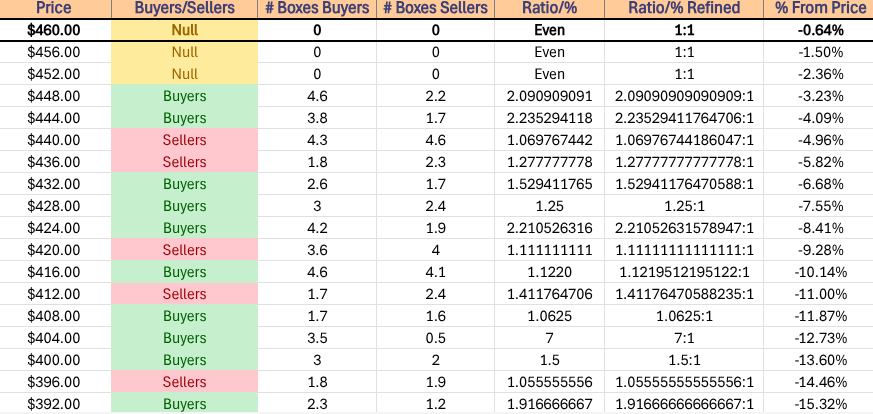
Task: Select the Buyers/Sellers column header
Action: [185, 8]
